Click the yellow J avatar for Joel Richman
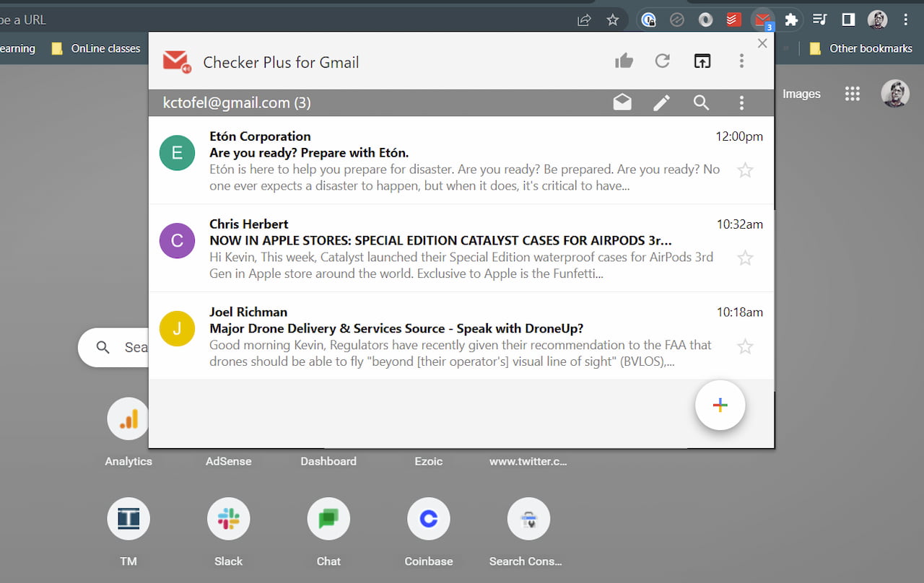Image resolution: width=924 pixels, height=583 pixels. point(177,329)
